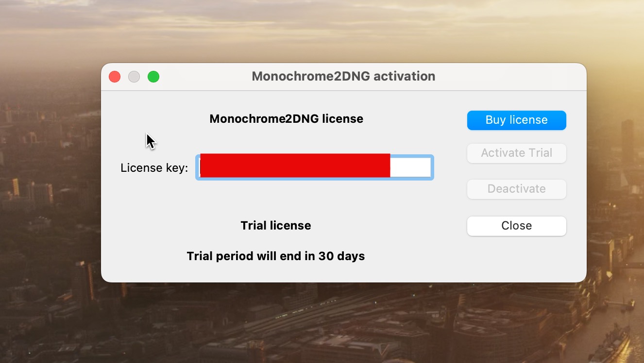
Task: Close the window with the red button
Action: [x=115, y=77]
